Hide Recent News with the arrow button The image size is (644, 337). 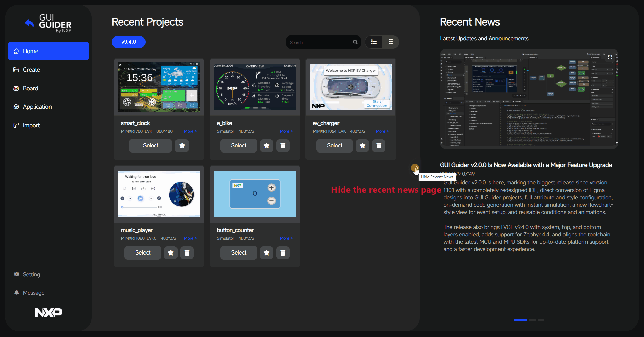pos(415,167)
